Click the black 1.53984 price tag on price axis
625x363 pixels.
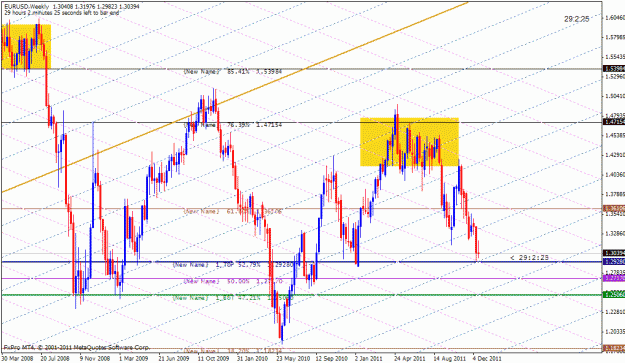click(x=614, y=69)
